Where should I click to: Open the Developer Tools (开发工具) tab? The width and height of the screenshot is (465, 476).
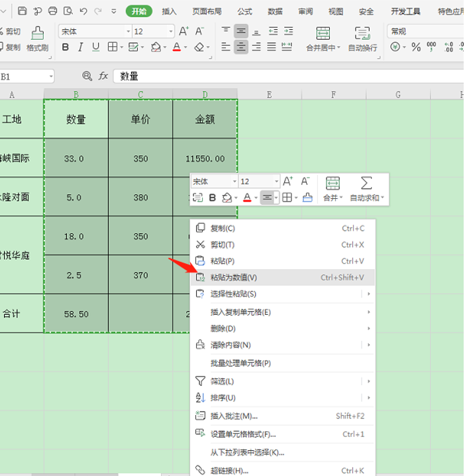(405, 11)
